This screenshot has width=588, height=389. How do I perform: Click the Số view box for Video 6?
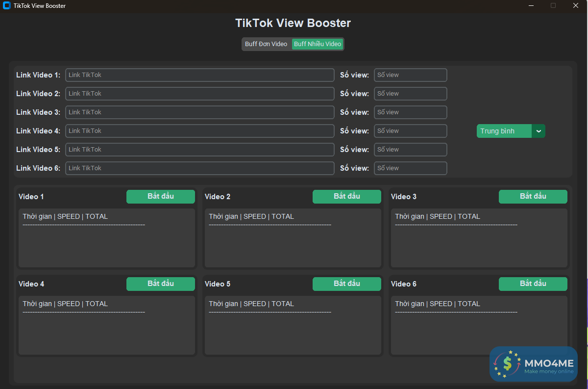[x=411, y=168]
